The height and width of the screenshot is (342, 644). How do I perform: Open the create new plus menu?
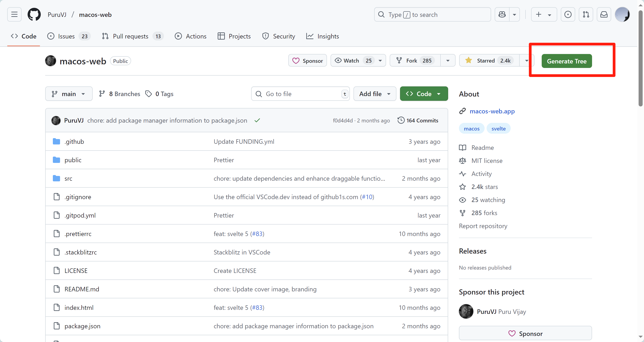point(544,14)
